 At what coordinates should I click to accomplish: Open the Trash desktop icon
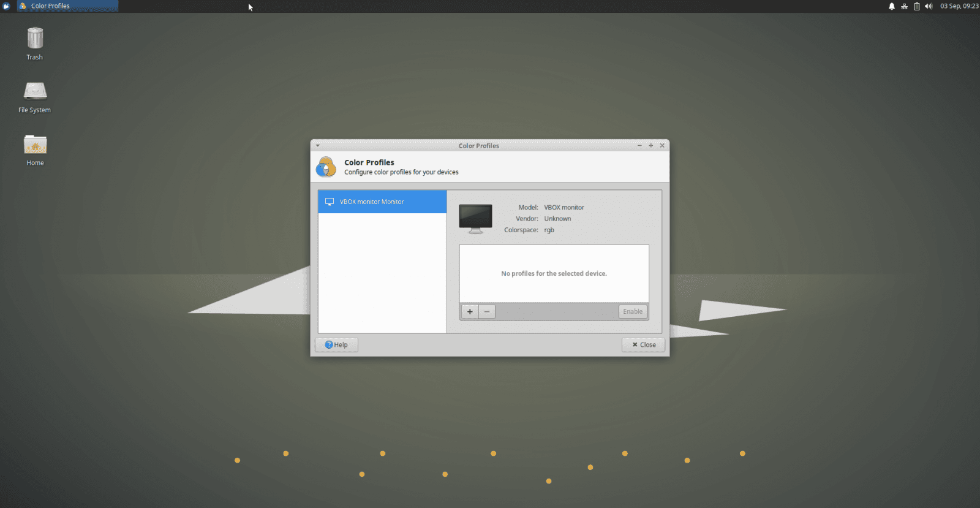tap(35, 44)
